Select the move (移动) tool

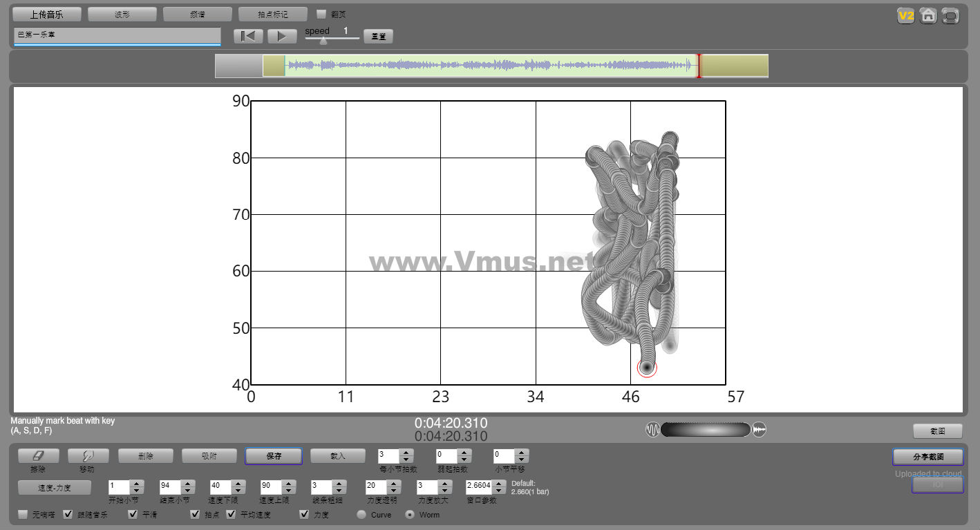pyautogui.click(x=88, y=456)
